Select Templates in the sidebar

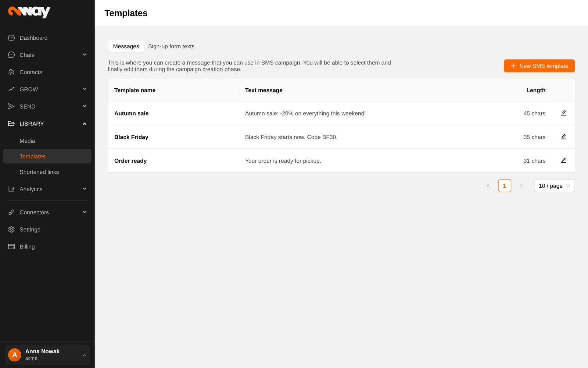click(x=47, y=156)
